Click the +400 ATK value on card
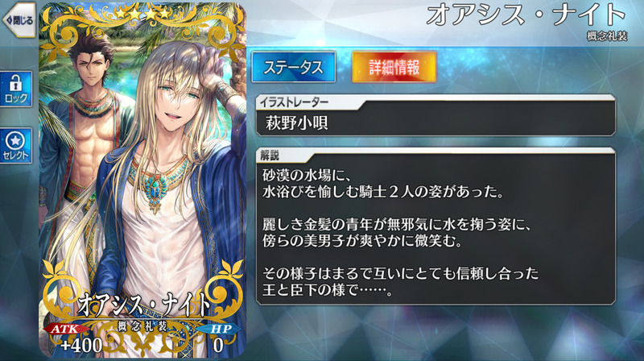 [81, 346]
